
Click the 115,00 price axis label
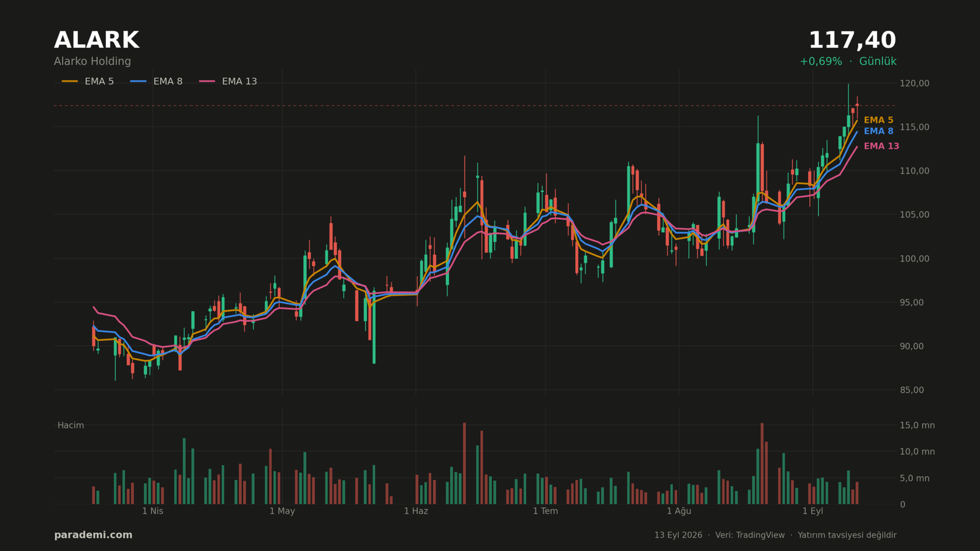(x=914, y=127)
